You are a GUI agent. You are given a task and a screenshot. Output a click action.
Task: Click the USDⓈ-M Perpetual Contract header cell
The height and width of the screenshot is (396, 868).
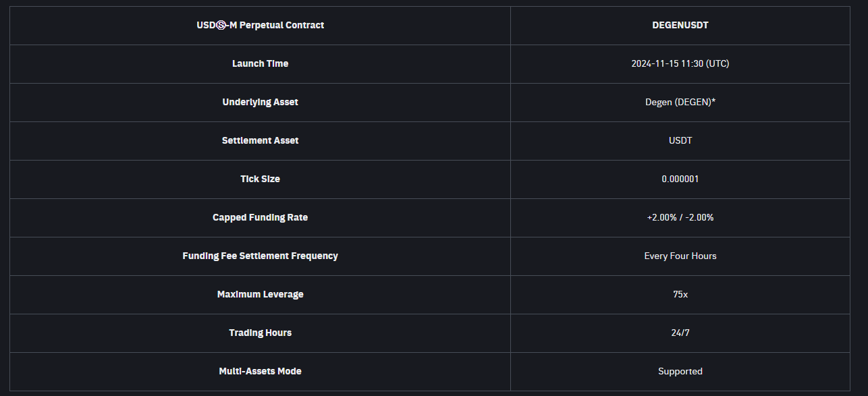click(x=260, y=25)
